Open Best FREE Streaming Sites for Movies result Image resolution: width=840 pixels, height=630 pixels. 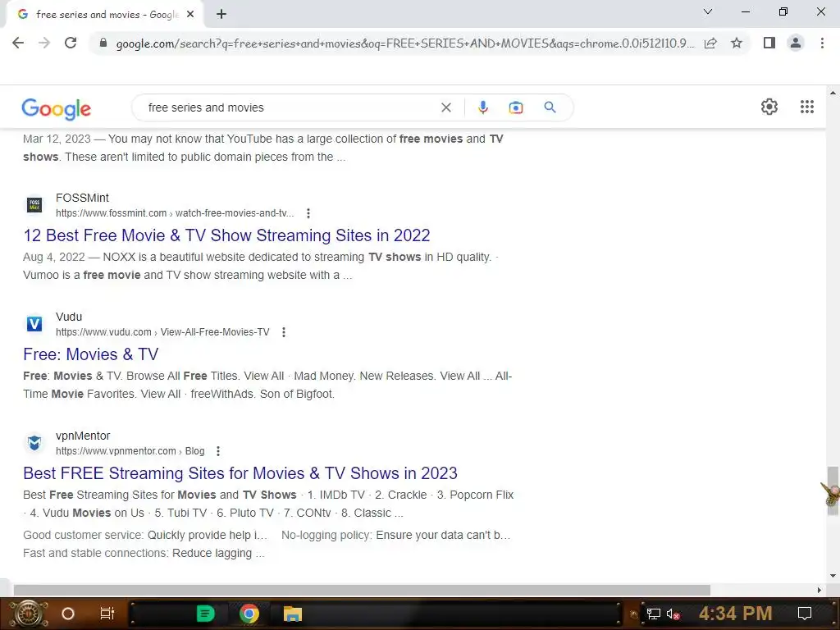[x=240, y=473]
